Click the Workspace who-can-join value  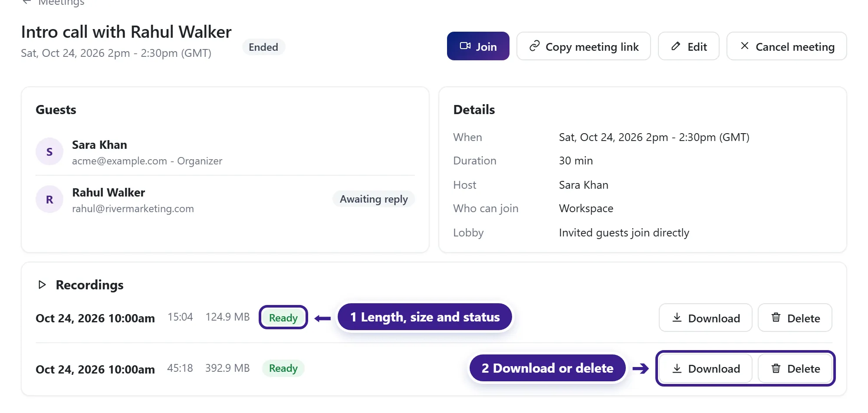click(586, 208)
